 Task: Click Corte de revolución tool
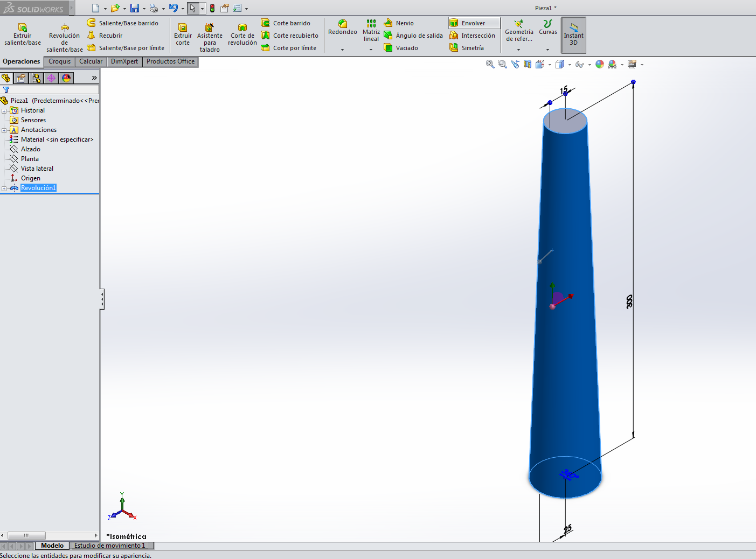[242, 34]
